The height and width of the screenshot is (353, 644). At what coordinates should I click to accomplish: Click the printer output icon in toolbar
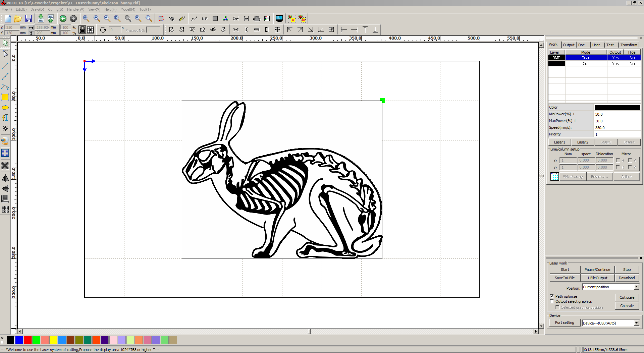pos(257,18)
